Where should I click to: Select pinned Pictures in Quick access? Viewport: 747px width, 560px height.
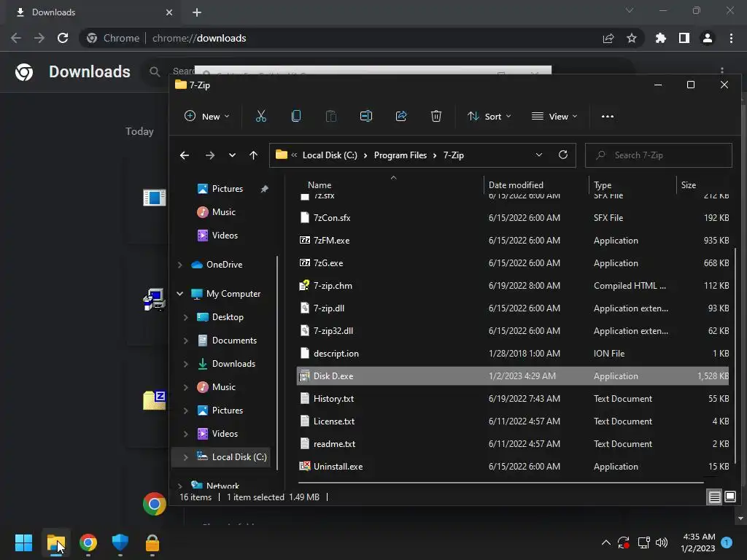[228, 189]
